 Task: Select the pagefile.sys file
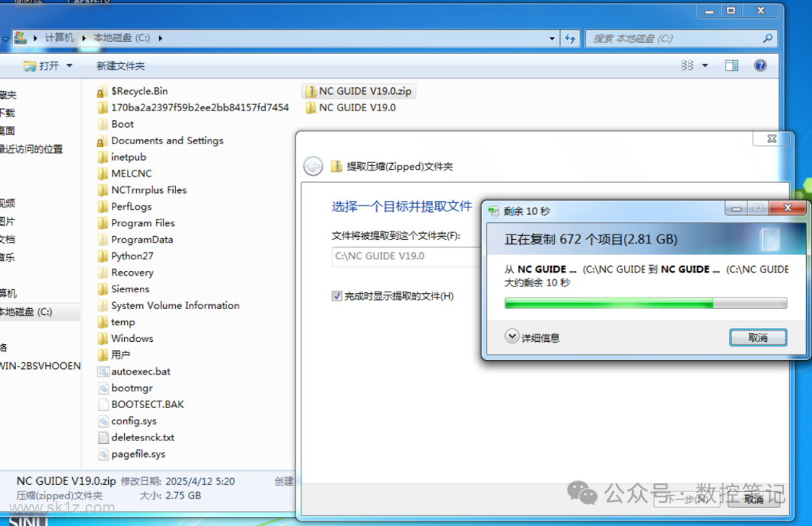point(132,455)
